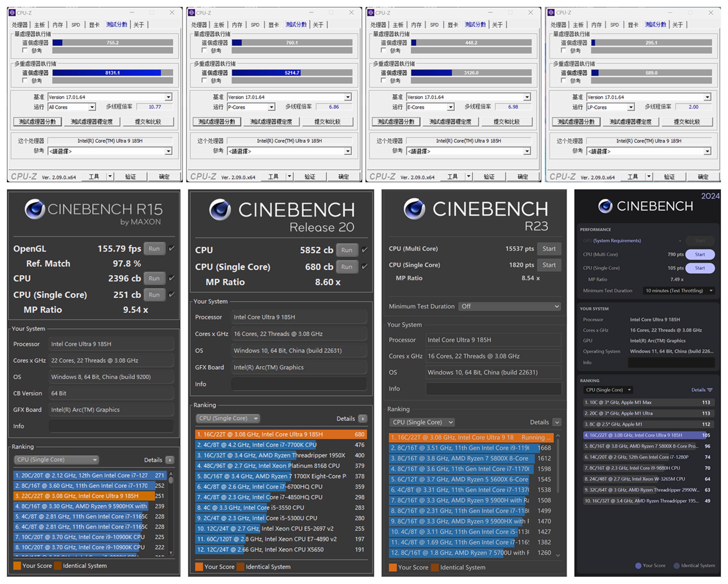Viewport: 728px width, 584px height.
Task: Toggle the OpenGL checkmark in Cinebench R15
Action: pos(171,248)
